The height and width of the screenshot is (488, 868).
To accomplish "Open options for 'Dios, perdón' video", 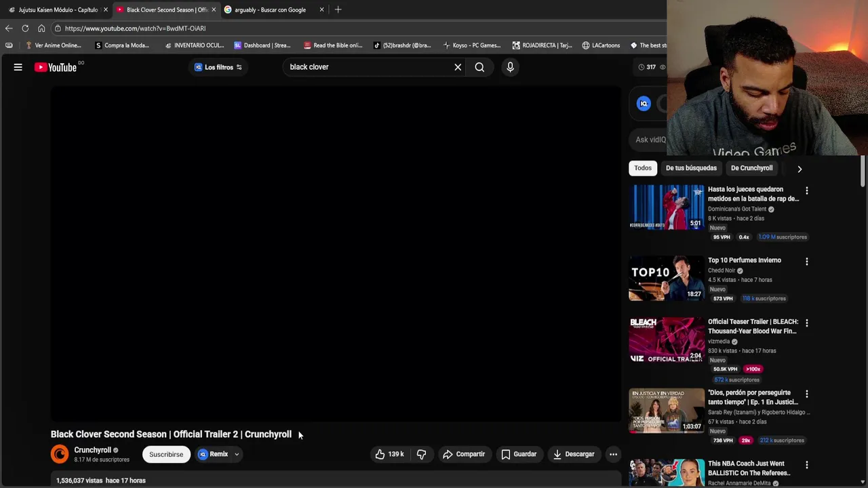I will (806, 393).
